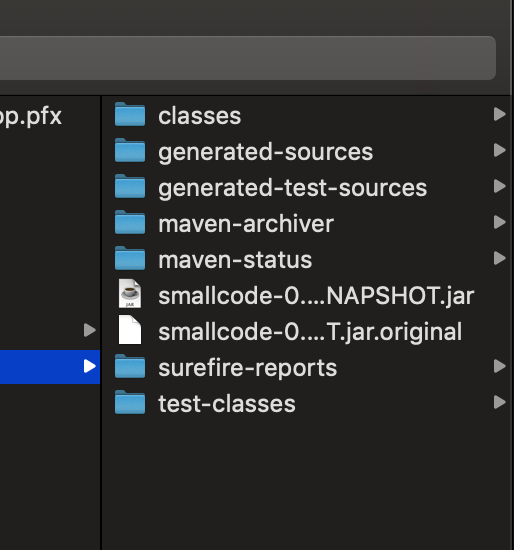Click the highlighted blue row in the left column

point(50,367)
